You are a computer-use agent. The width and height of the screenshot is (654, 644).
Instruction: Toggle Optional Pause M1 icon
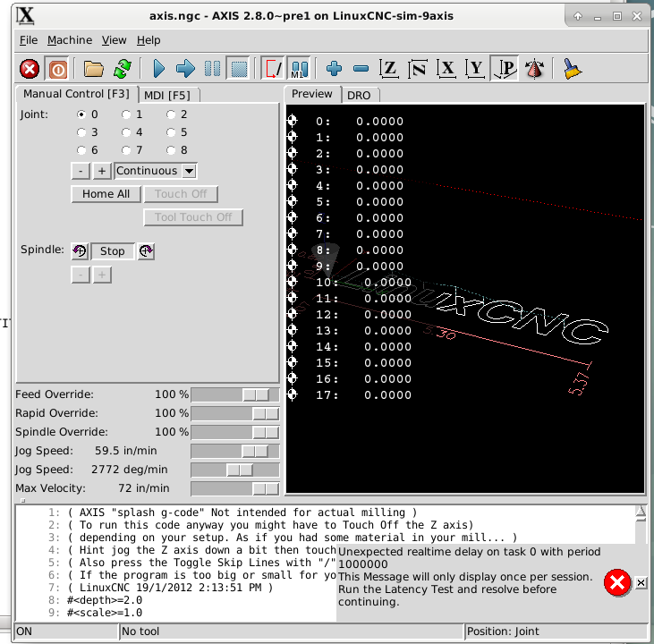coord(299,69)
